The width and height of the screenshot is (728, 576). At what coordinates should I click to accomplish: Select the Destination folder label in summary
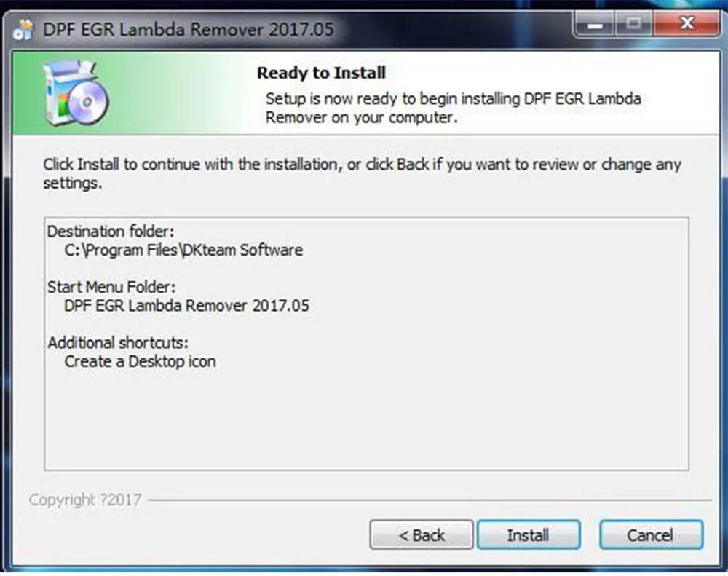[111, 232]
